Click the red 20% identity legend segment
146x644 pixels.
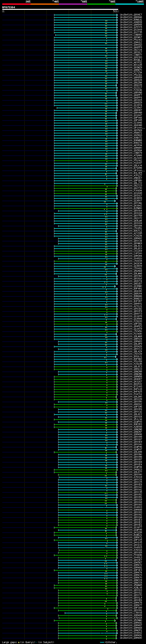[x=16, y=4]
